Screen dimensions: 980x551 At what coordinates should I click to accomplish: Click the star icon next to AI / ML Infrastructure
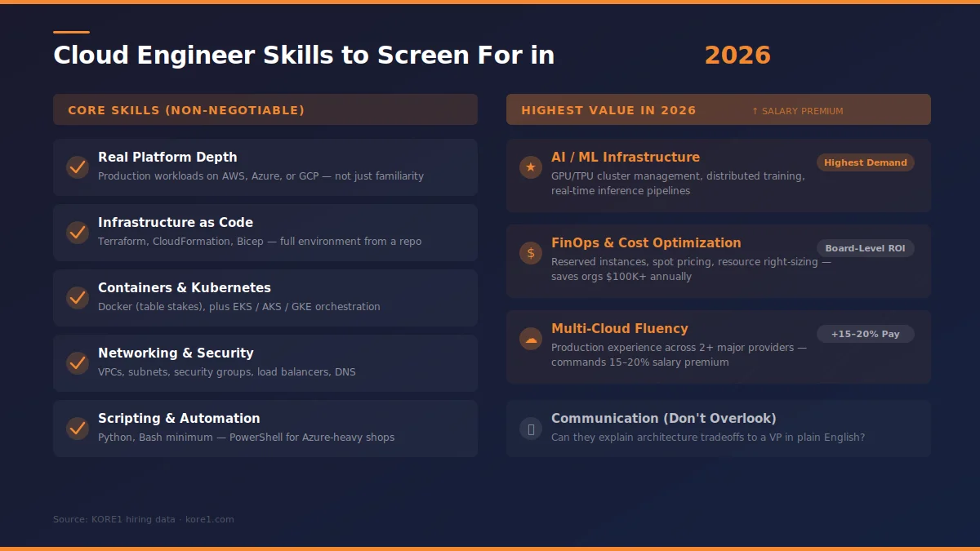(x=530, y=167)
